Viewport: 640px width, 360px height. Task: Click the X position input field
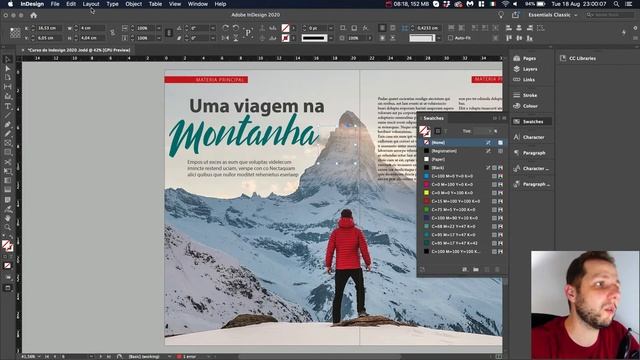pos(49,28)
